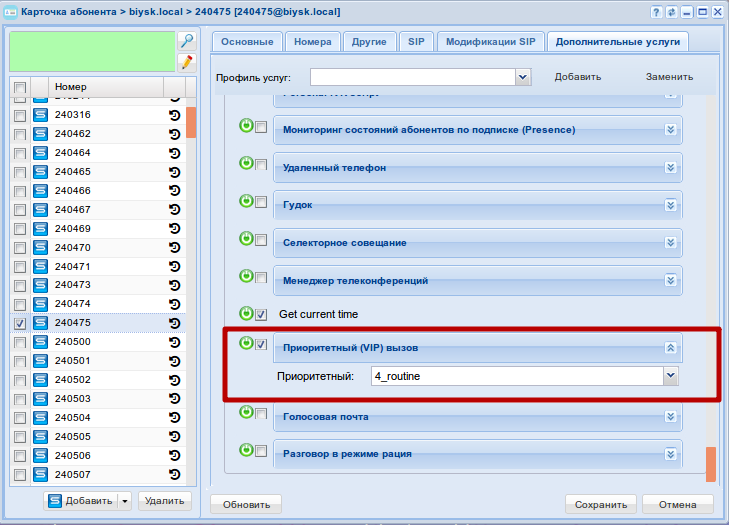The image size is (729, 525).
Task: Click SIP subscriber icon for 240506
Action: click(x=40, y=456)
